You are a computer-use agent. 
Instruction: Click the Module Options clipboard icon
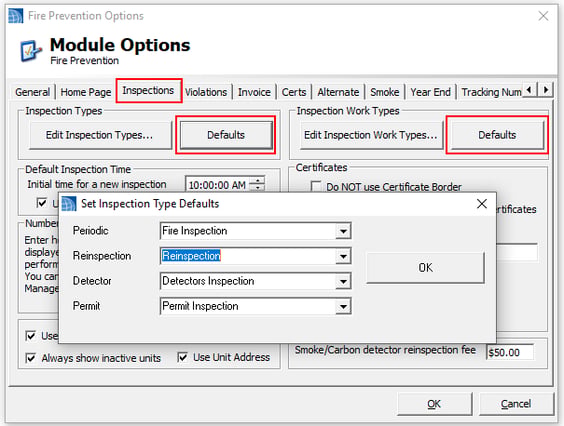point(30,51)
